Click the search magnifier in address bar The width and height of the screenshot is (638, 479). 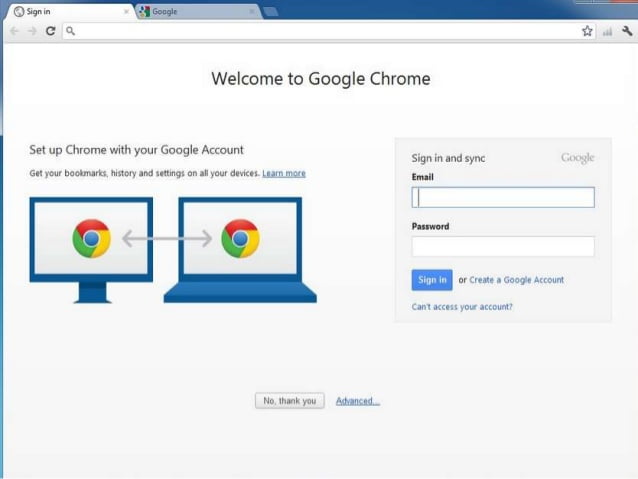click(70, 31)
